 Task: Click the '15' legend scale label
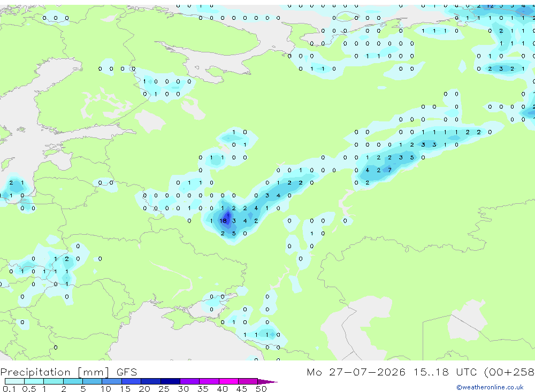click(x=125, y=389)
